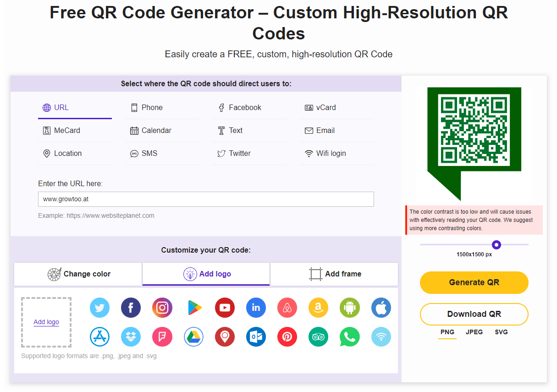This screenshot has width=557, height=392.
Task: Select the Twitter logo icon
Action: 99,308
